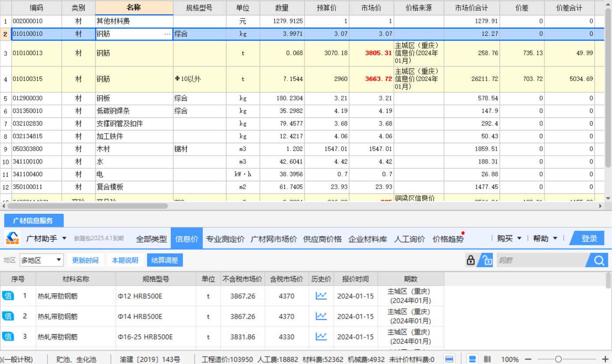Image resolution: width=612 pixels, height=364 pixels.
Task: Click the blue magnifier search icon
Action: [599, 260]
